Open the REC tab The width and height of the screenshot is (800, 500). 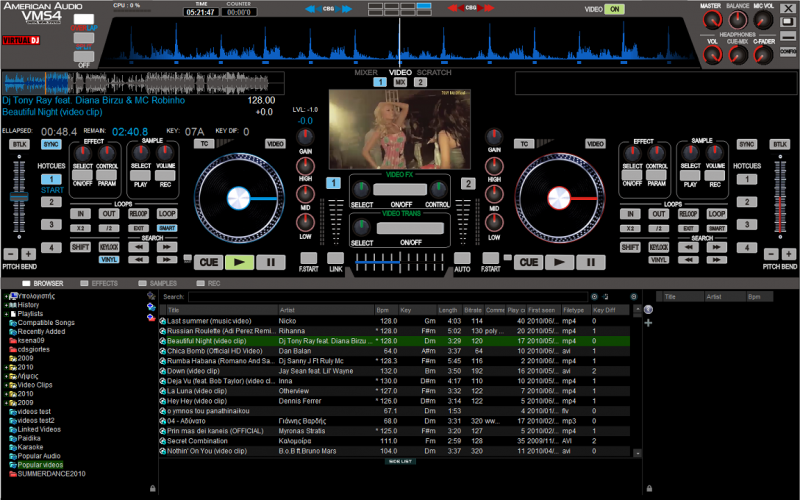(209, 283)
